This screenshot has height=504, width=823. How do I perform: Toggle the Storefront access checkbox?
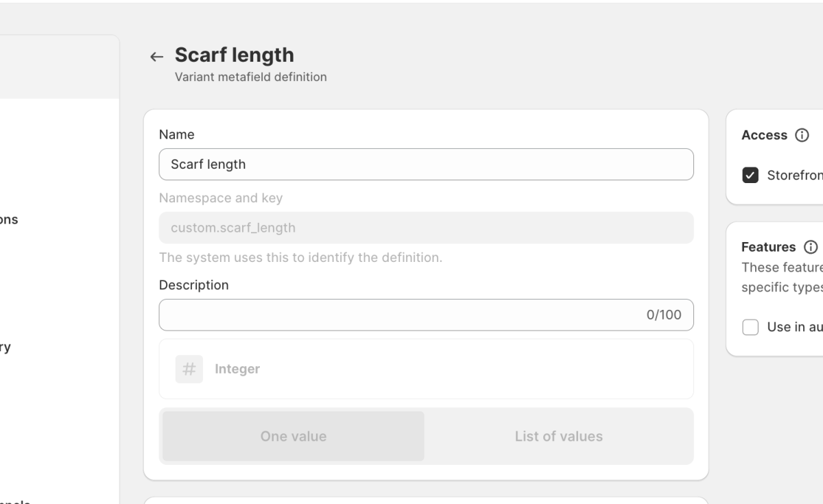point(750,175)
